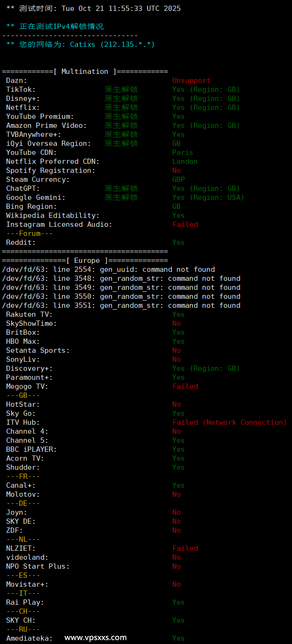
Task: Click the Forum subsection divider
Action: [x=29, y=233]
